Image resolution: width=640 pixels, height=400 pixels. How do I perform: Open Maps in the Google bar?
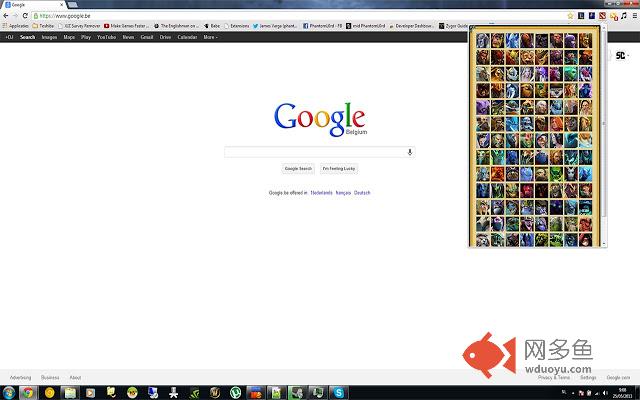pos(69,37)
